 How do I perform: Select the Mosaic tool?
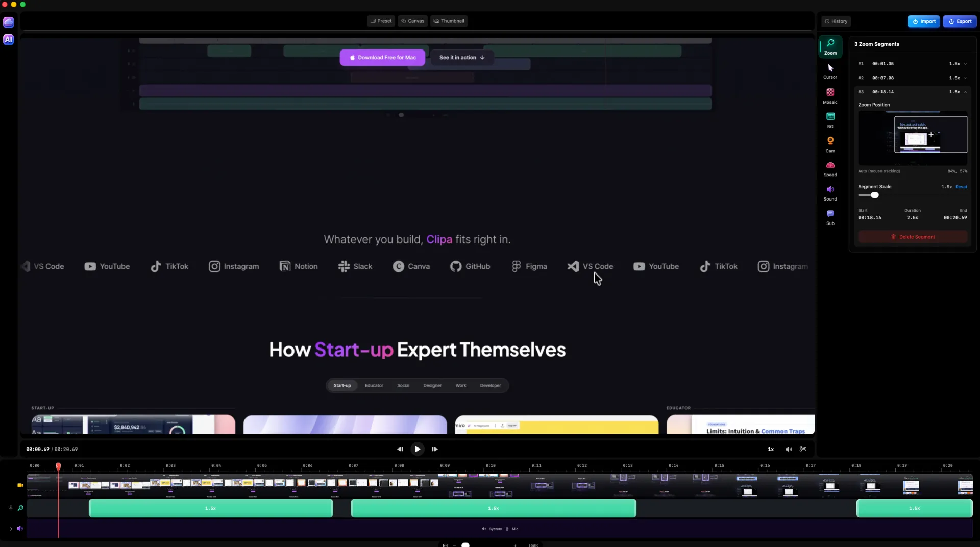click(830, 95)
